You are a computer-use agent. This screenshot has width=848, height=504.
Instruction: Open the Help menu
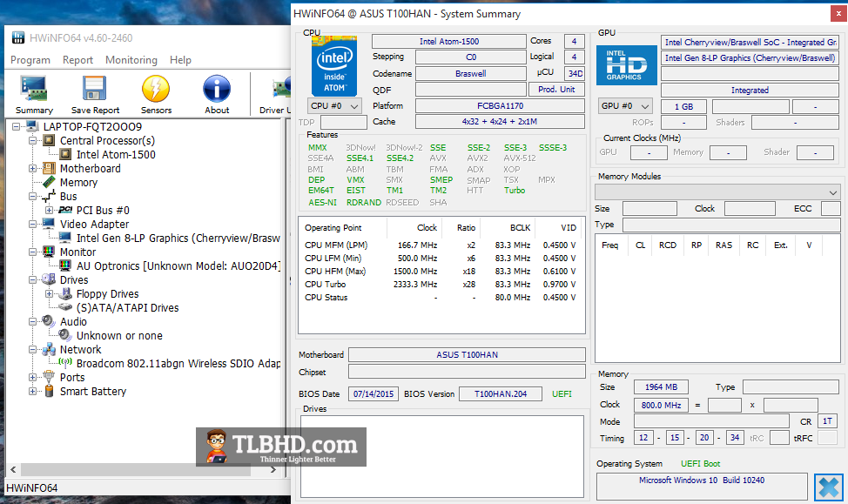click(x=180, y=60)
